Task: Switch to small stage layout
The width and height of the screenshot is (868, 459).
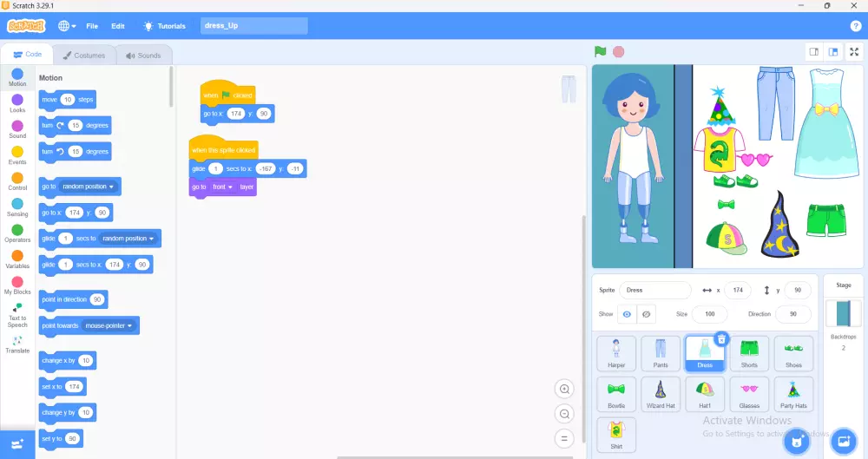Action: point(814,52)
